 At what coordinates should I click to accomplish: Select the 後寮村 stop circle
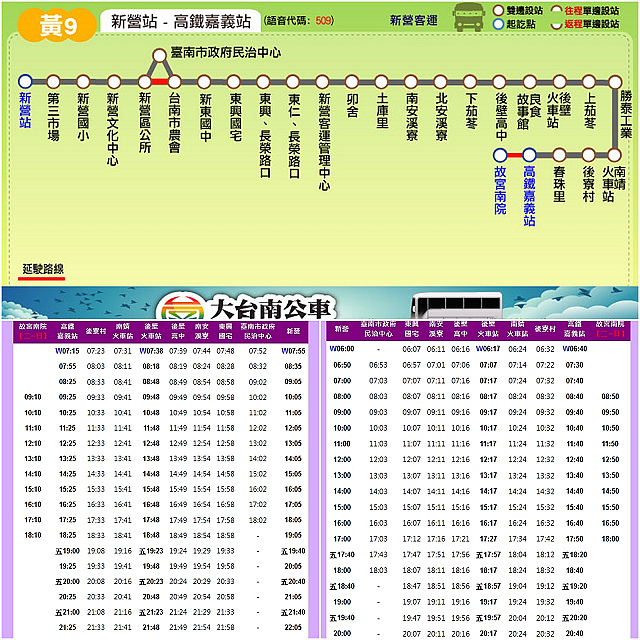tap(589, 155)
